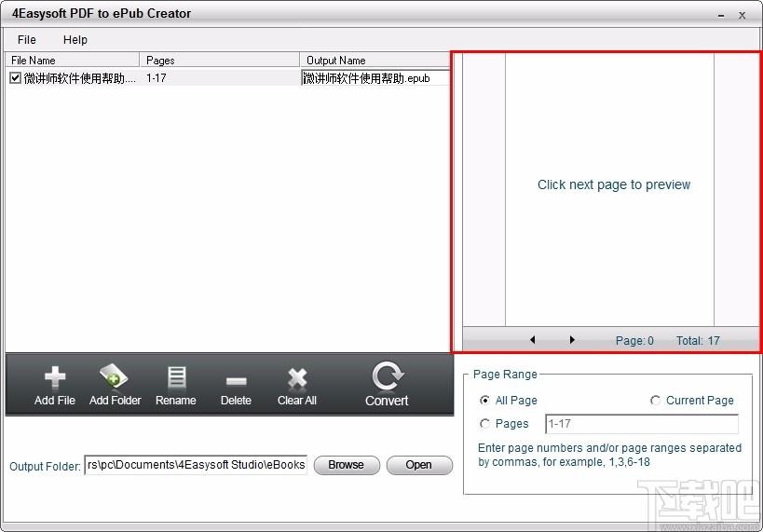Select the Current Page radio button
This screenshot has height=532, width=763.
point(655,400)
